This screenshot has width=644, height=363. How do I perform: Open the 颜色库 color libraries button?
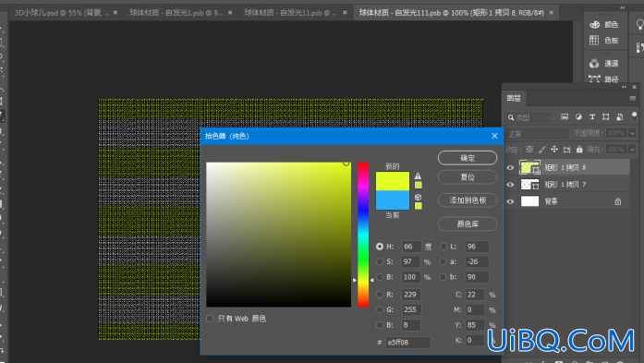pyautogui.click(x=468, y=224)
